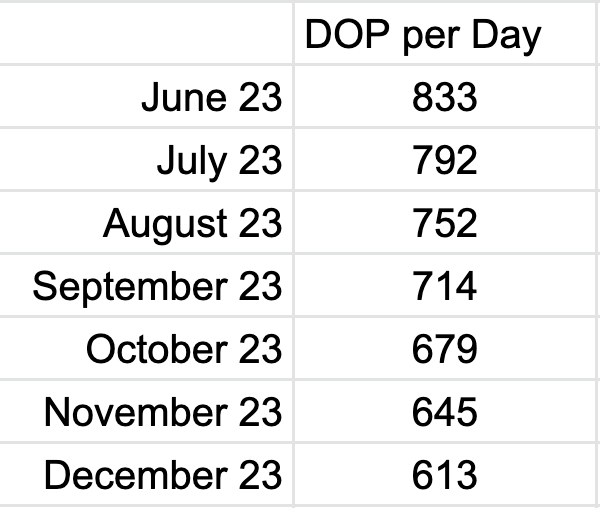Viewport: 600px width, 508px height.
Task: Click the October 23 row label
Action: (145, 348)
